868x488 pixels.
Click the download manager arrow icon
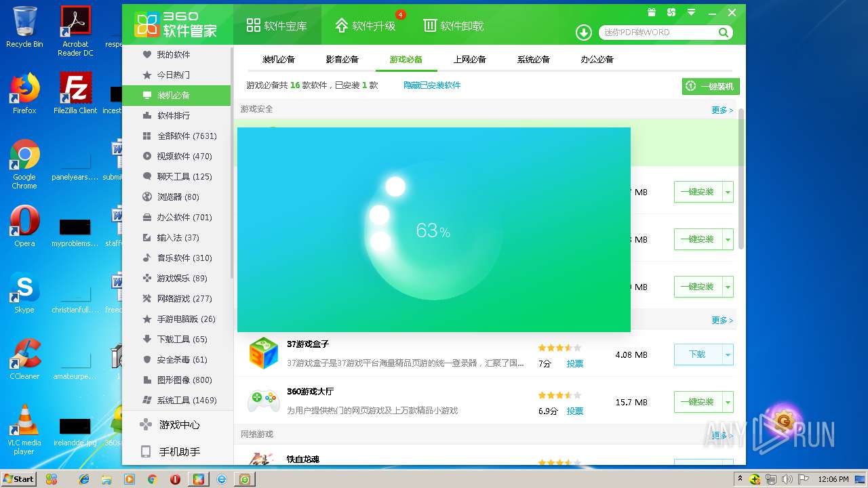583,33
